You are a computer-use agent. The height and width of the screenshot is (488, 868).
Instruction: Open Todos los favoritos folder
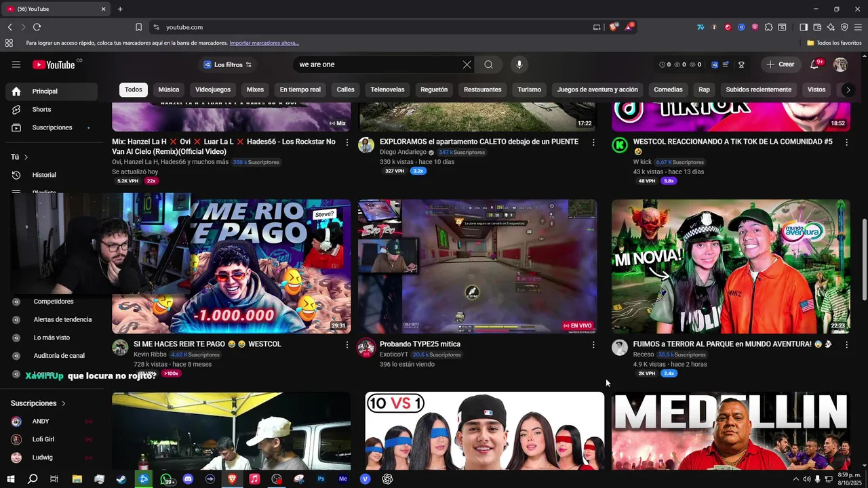(834, 43)
